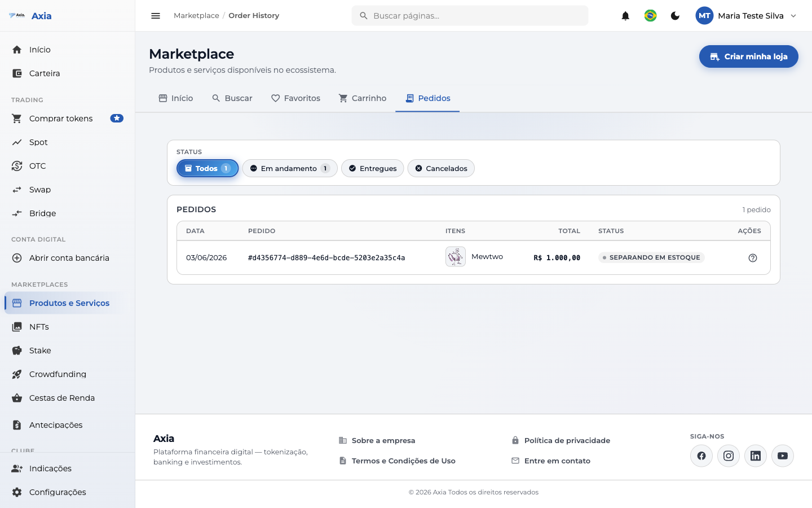The height and width of the screenshot is (508, 812).
Task: Click Marketplace breadcrumb
Action: pos(196,16)
